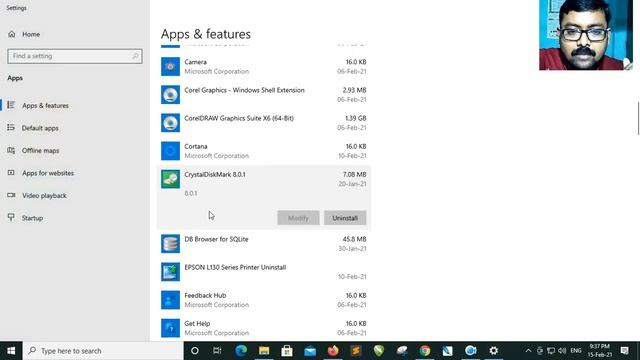Click the CorelDRAW Graphics Suite X6 icon
Image resolution: width=640 pixels, height=360 pixels.
(170, 123)
